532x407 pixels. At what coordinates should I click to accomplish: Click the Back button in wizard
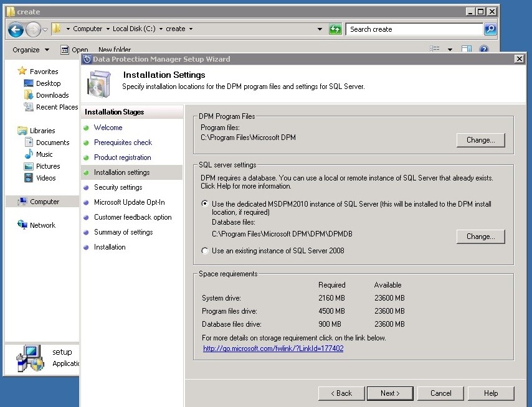click(x=341, y=393)
